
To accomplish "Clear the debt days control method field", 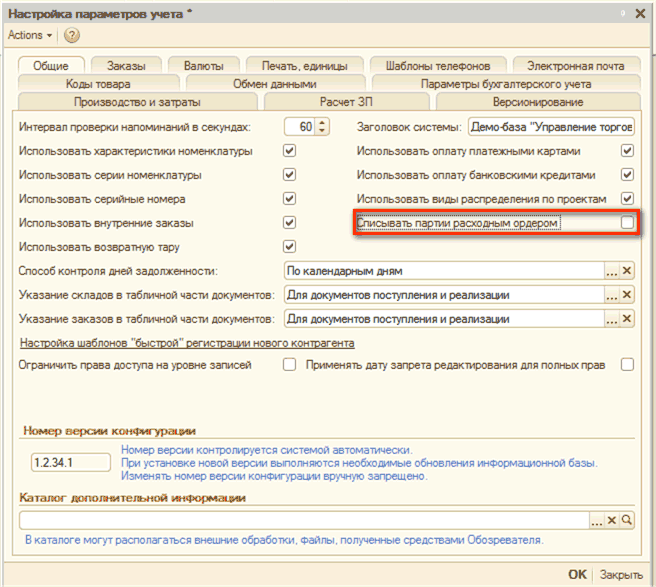I will [627, 271].
